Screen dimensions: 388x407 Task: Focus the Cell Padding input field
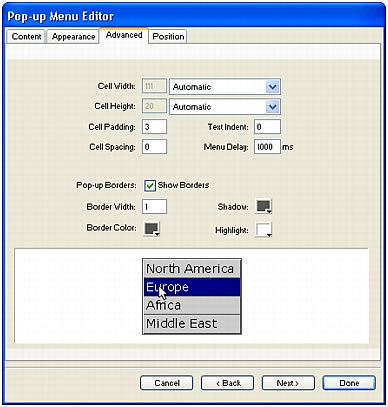[154, 127]
